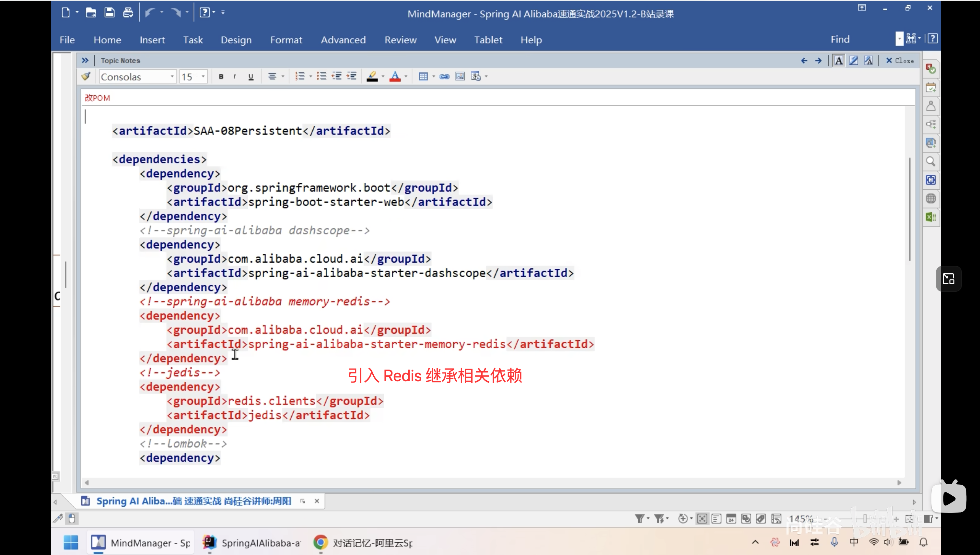The image size is (980, 555).
Task: Expand the text alignment dropdown arrow
Action: [x=283, y=77]
